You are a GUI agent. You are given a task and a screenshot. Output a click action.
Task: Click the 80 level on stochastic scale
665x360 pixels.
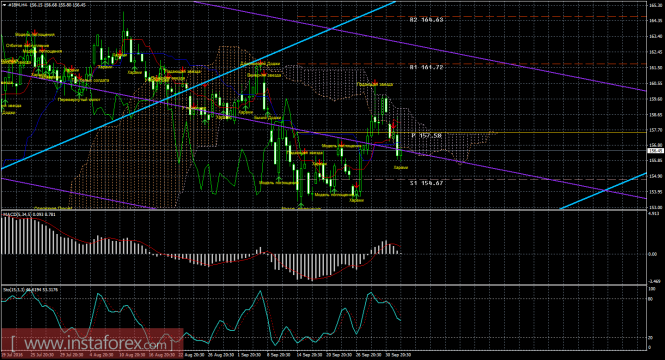pyautogui.click(x=651, y=299)
